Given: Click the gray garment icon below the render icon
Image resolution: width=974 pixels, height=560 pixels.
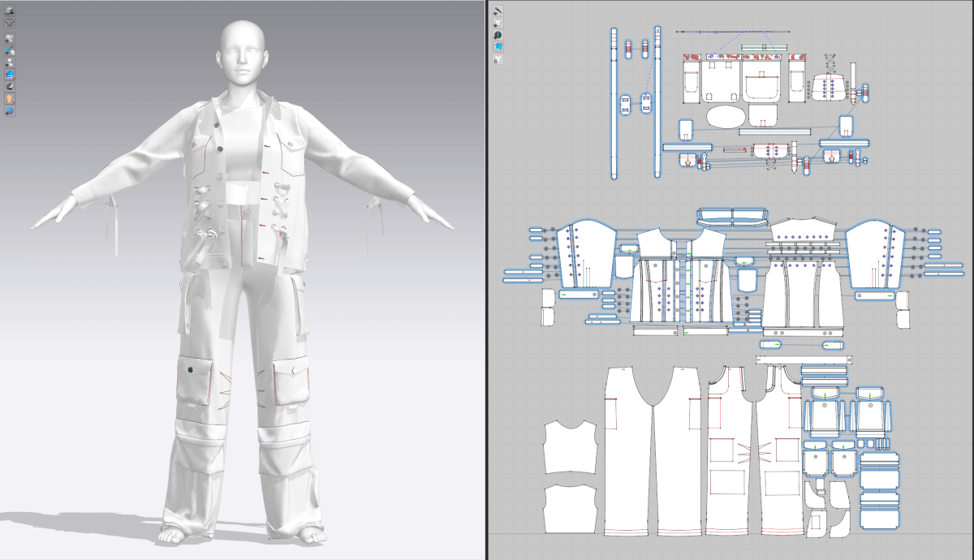Looking at the screenshot, I should click(10, 23).
